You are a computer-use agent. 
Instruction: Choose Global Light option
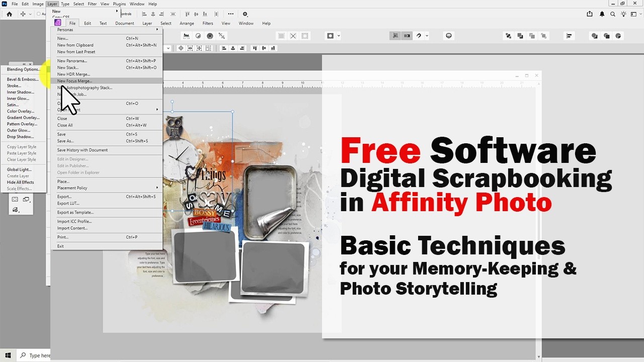click(x=24, y=169)
